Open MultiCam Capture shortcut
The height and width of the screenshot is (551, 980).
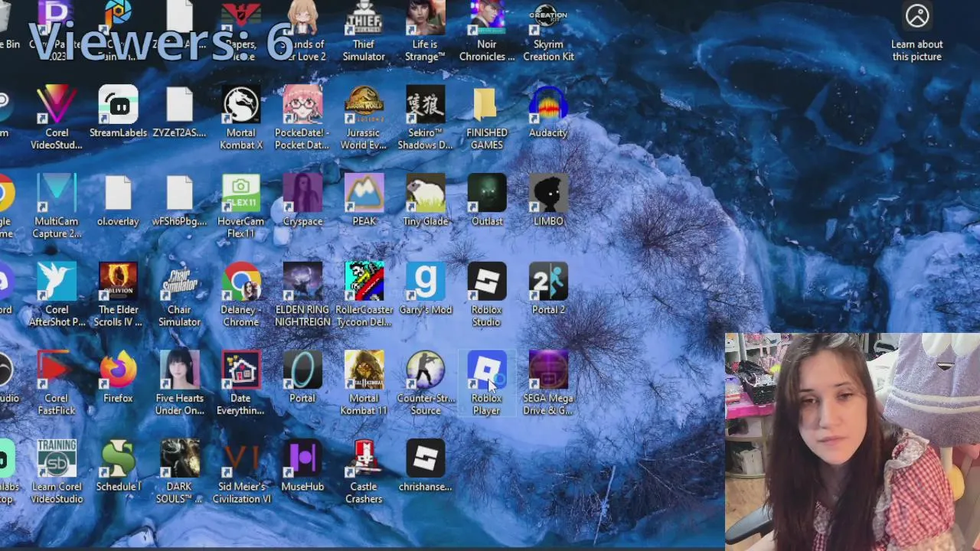click(57, 206)
